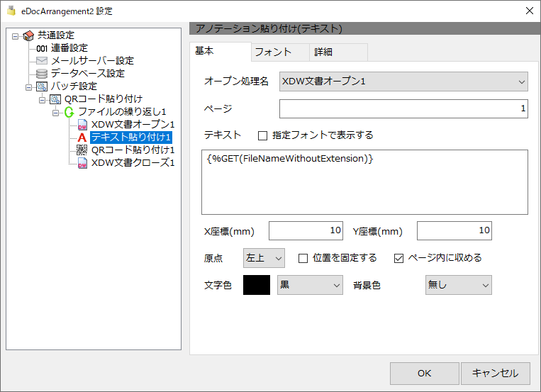
Task: Click the QRコード貼り付け batch icon
Action: coord(55,99)
